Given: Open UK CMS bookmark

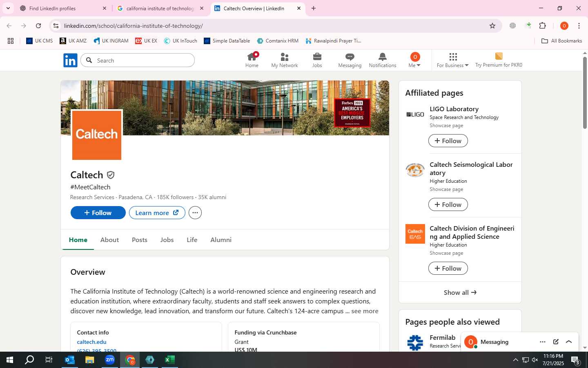Looking at the screenshot, I should (x=40, y=41).
